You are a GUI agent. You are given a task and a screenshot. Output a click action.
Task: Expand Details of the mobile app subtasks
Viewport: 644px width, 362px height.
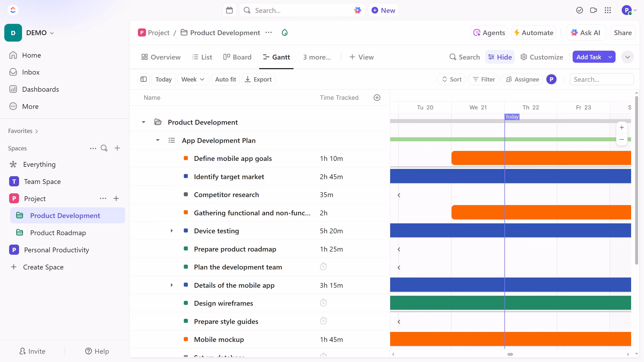[172, 285]
